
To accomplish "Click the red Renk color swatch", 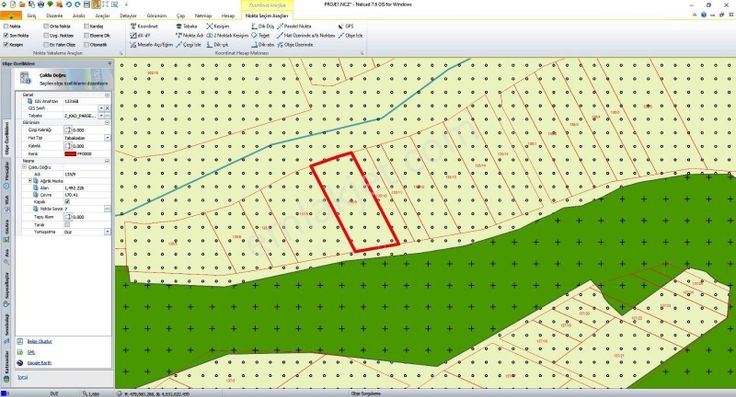I will coord(70,154).
